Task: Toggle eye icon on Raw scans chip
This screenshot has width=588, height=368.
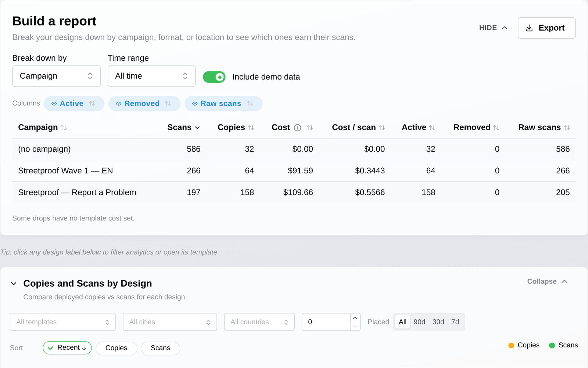Action: 195,104
